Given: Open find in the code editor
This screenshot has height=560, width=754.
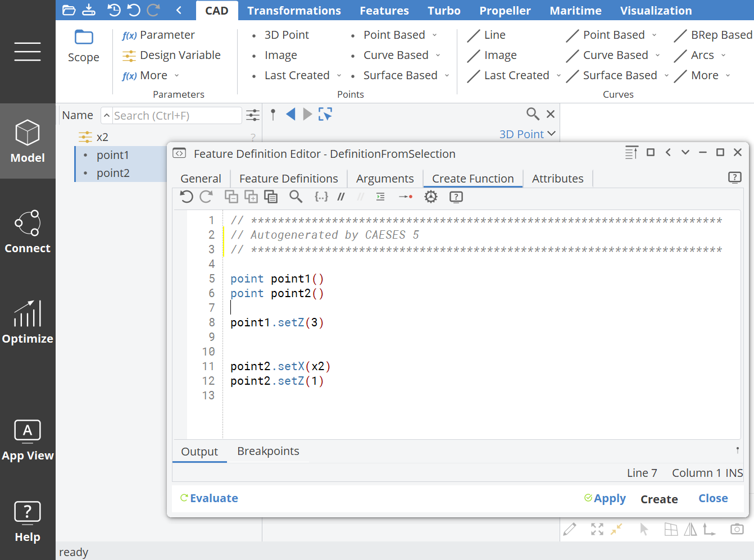Looking at the screenshot, I should coord(296,197).
